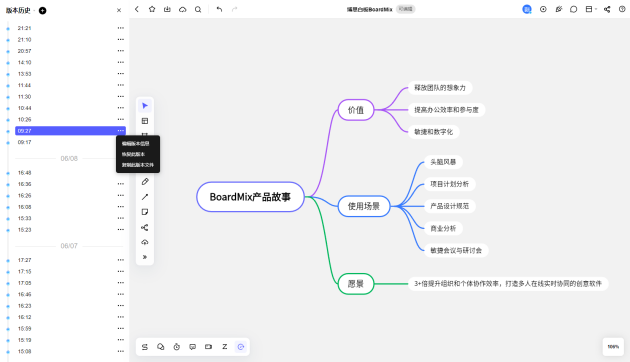
Task: Click the shapes icon in bottom toolbar
Action: tap(161, 347)
